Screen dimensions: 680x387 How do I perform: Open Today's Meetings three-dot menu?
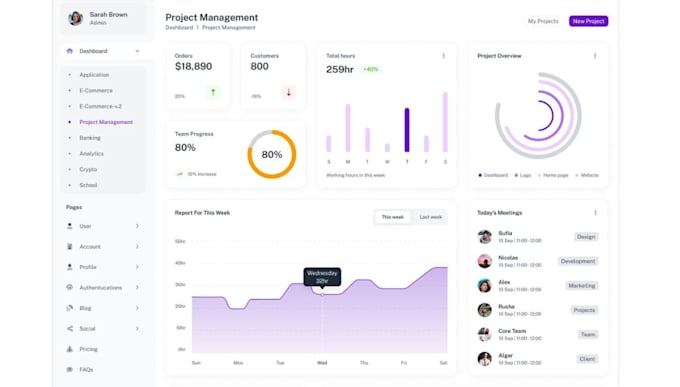click(x=595, y=213)
